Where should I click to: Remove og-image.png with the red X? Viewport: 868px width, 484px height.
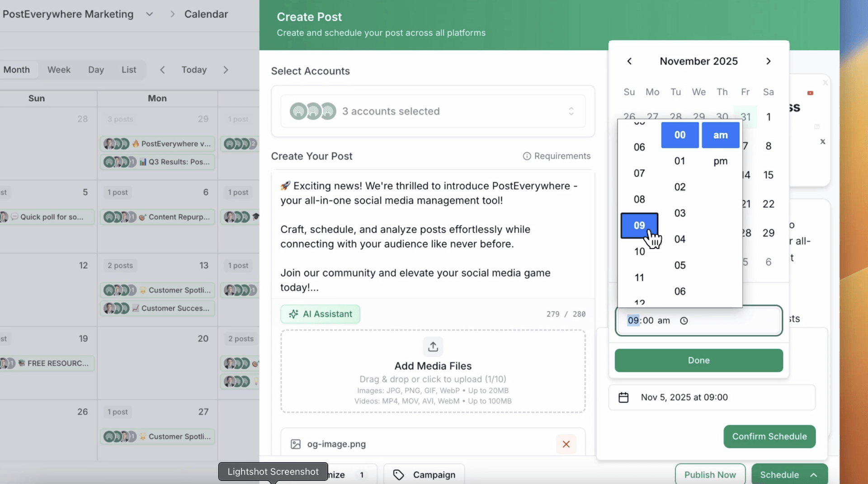566,444
